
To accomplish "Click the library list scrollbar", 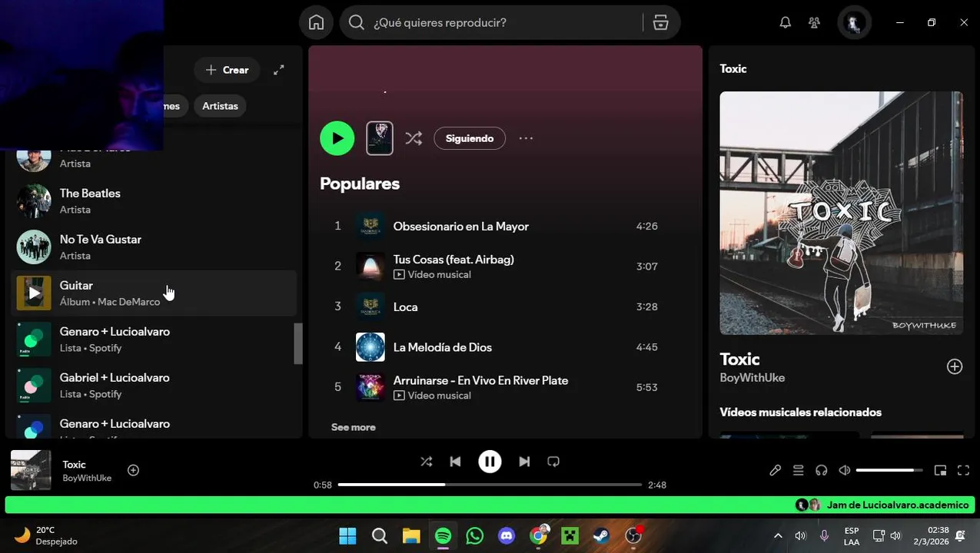I will tap(299, 343).
